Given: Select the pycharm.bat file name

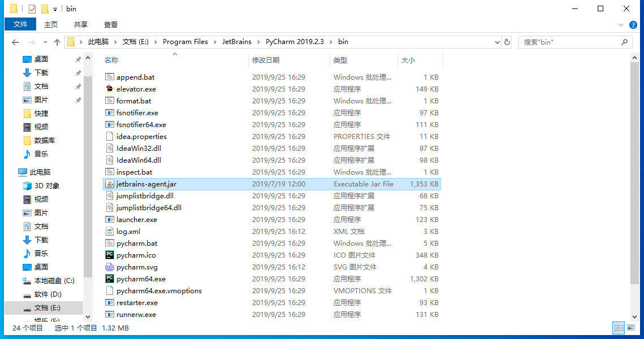Looking at the screenshot, I should 137,243.
